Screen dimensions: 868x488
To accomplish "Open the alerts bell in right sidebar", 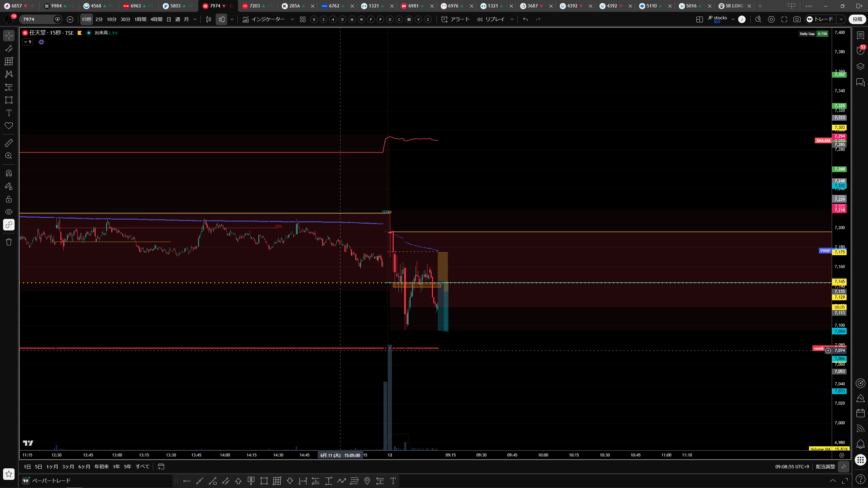I will pyautogui.click(x=860, y=444).
